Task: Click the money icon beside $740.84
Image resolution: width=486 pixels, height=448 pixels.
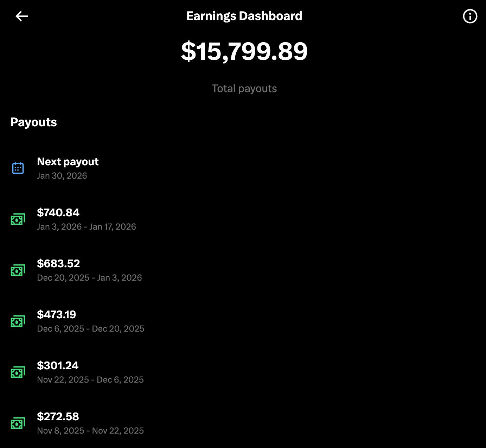Action: coord(18,219)
